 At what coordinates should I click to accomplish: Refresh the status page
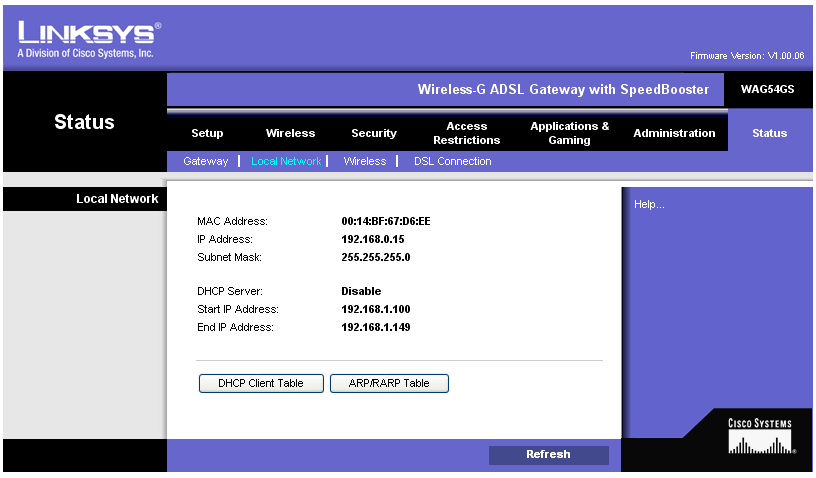click(549, 455)
